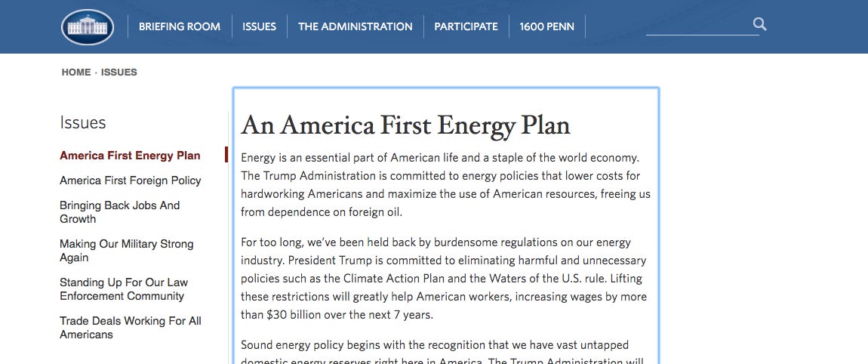Open the Participate menu
Image resolution: width=868 pixels, height=364 pixels.
pos(466,26)
